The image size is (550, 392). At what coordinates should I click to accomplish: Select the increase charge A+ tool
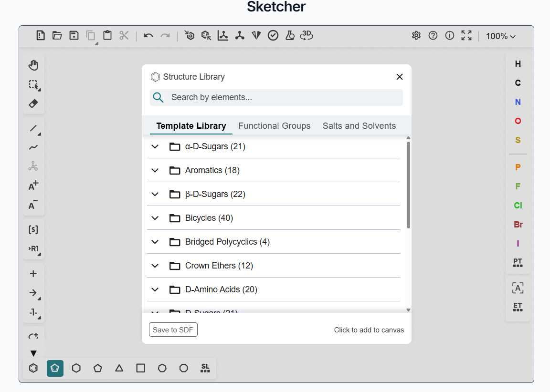33,186
